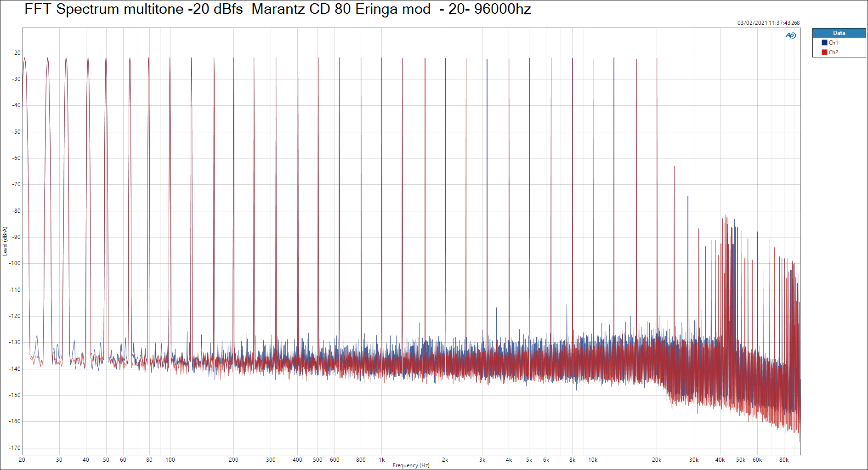Click the 80k tick label on the frequency axis
868x470 pixels.
pos(784,460)
